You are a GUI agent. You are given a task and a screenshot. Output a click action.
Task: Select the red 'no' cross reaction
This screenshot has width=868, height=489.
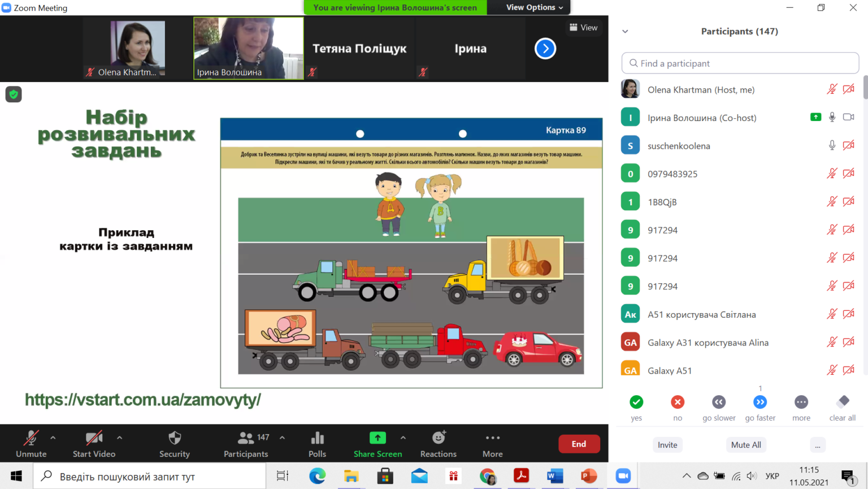678,402
